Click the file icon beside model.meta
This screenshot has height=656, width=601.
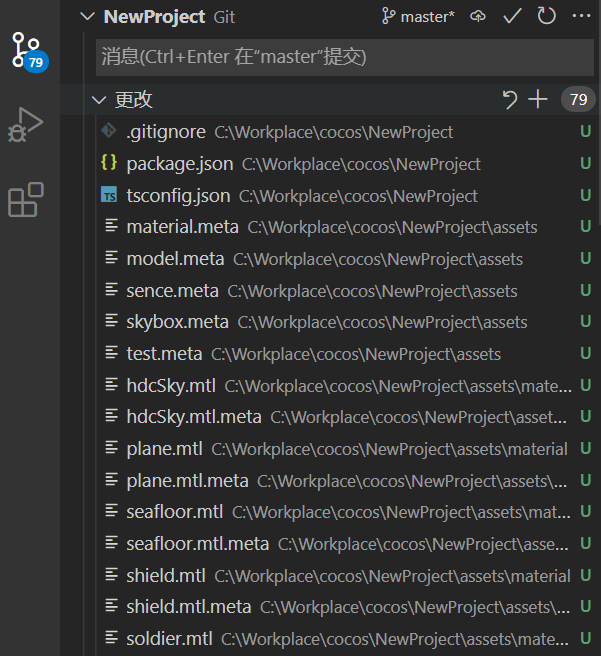pos(111,258)
